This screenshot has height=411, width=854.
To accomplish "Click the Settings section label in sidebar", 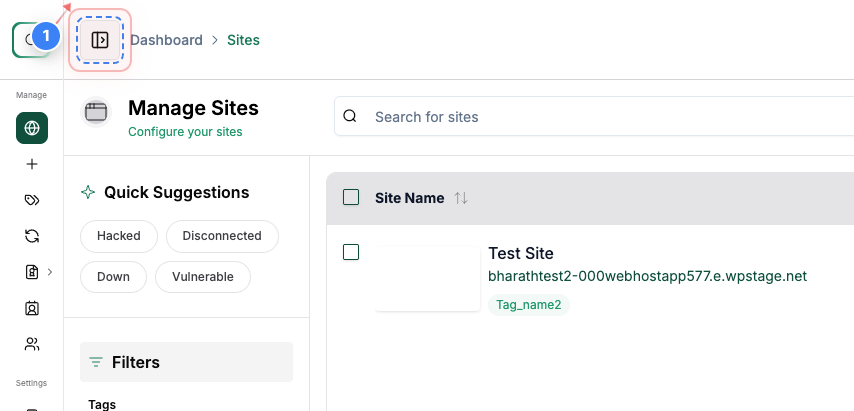I will coord(31,383).
